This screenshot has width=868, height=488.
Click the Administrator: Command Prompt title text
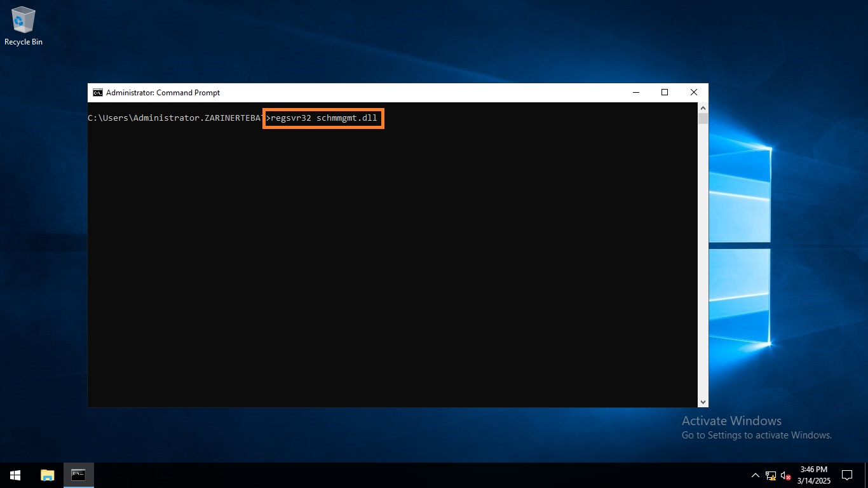click(x=163, y=93)
